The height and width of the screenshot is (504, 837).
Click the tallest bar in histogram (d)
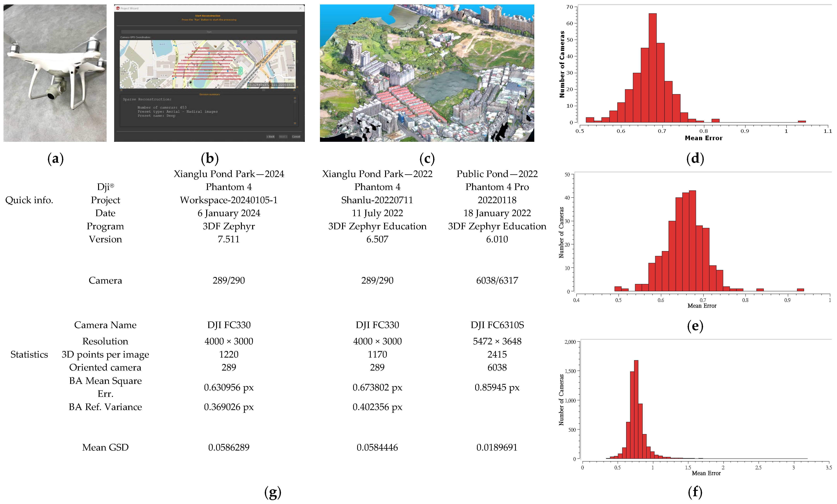pyautogui.click(x=652, y=68)
